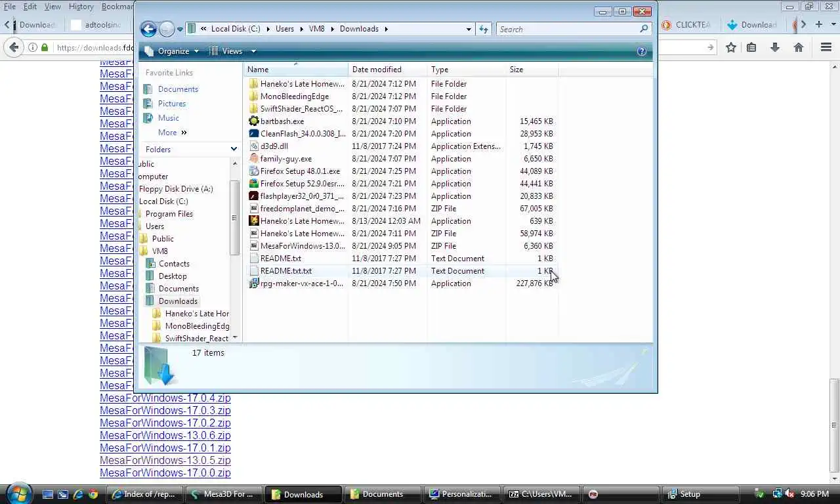Switch to Personalization taskbar button
The height and width of the screenshot is (504, 840).
point(461,494)
